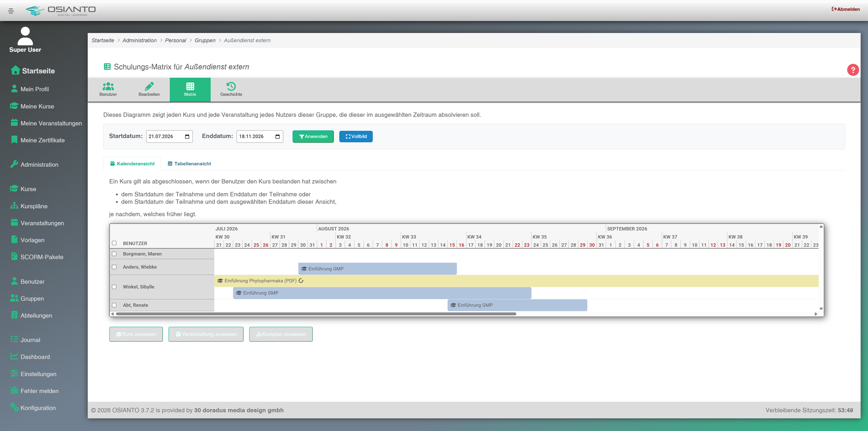Toggle the hamburger menu icon
This screenshot has height=431, width=868.
click(11, 11)
